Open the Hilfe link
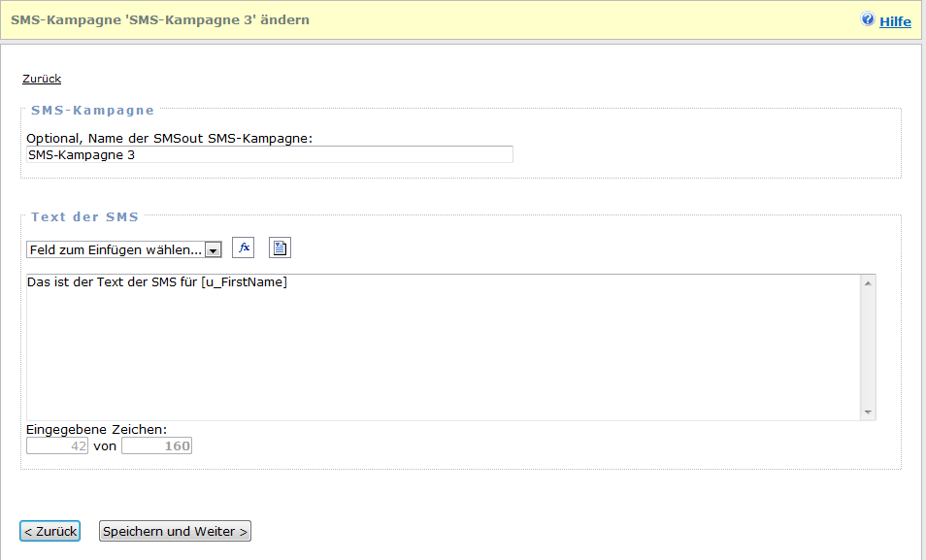 [x=895, y=21]
